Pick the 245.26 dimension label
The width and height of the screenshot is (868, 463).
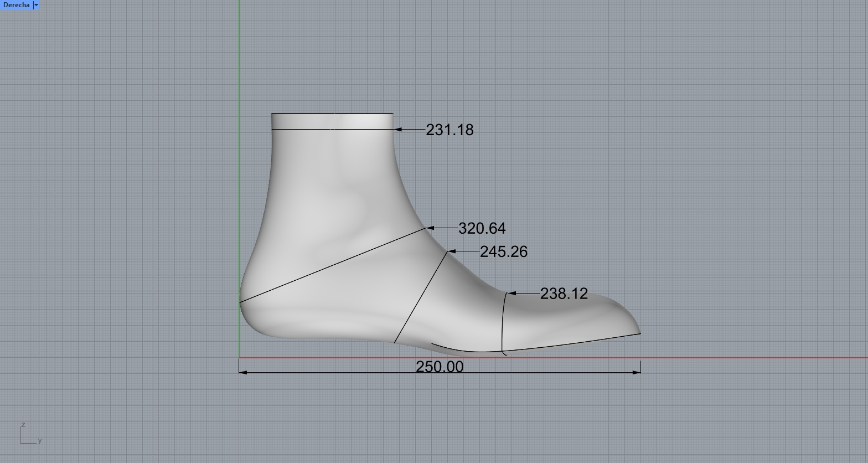(x=503, y=252)
